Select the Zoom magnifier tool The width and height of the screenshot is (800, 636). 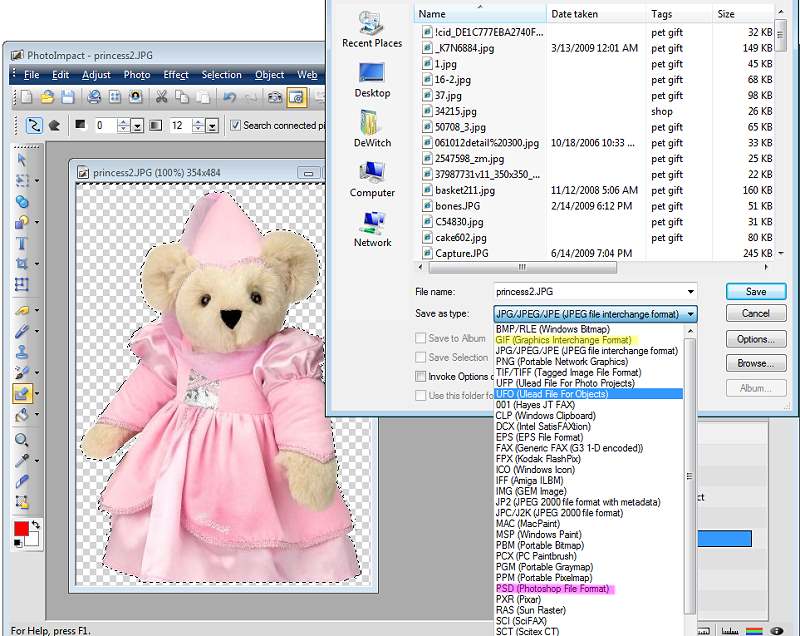pos(22,439)
